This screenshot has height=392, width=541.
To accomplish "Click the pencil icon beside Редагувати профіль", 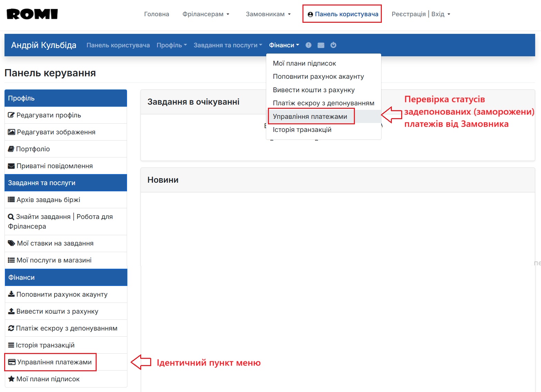I will coord(11,115).
